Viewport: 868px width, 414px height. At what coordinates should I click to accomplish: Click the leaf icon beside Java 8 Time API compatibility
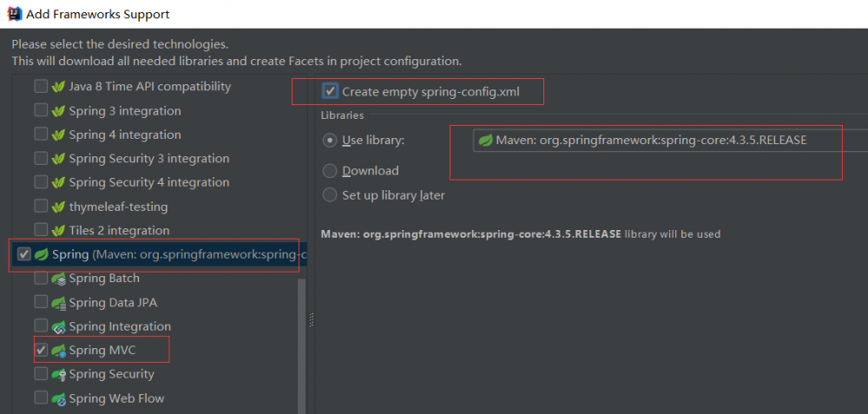point(58,87)
